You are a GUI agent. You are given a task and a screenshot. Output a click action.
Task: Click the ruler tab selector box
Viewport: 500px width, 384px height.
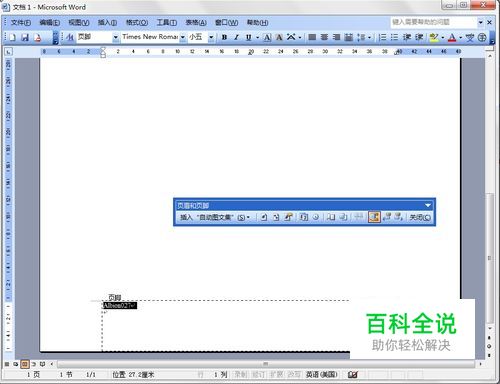[9, 52]
